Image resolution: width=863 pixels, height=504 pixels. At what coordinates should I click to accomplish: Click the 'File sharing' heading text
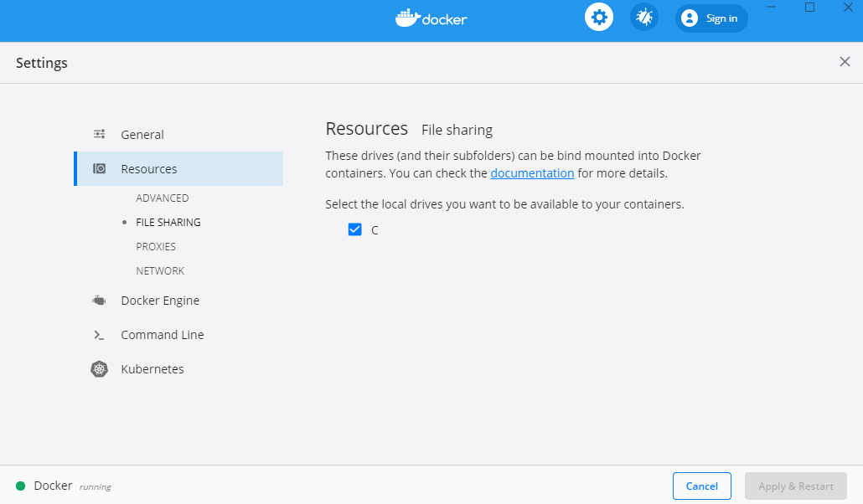click(457, 130)
